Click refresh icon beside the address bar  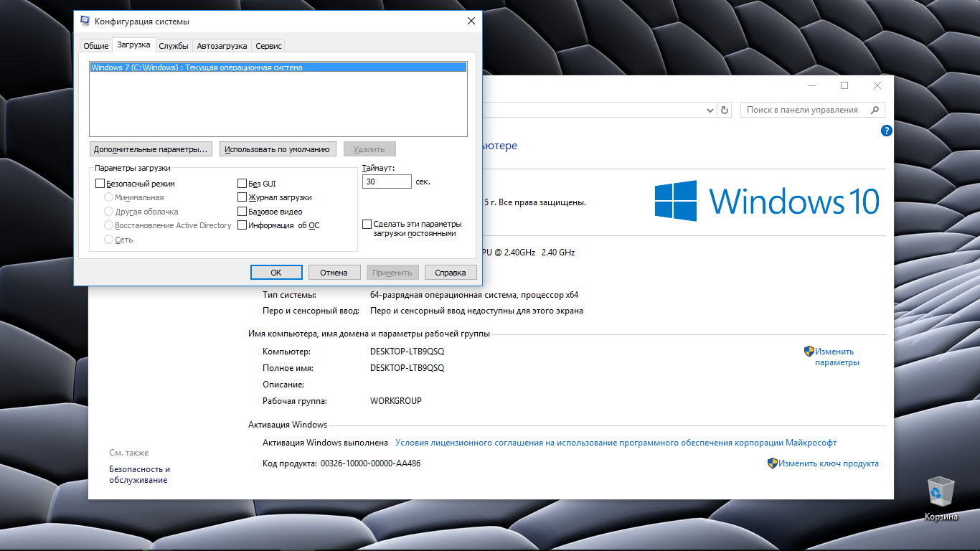[725, 110]
